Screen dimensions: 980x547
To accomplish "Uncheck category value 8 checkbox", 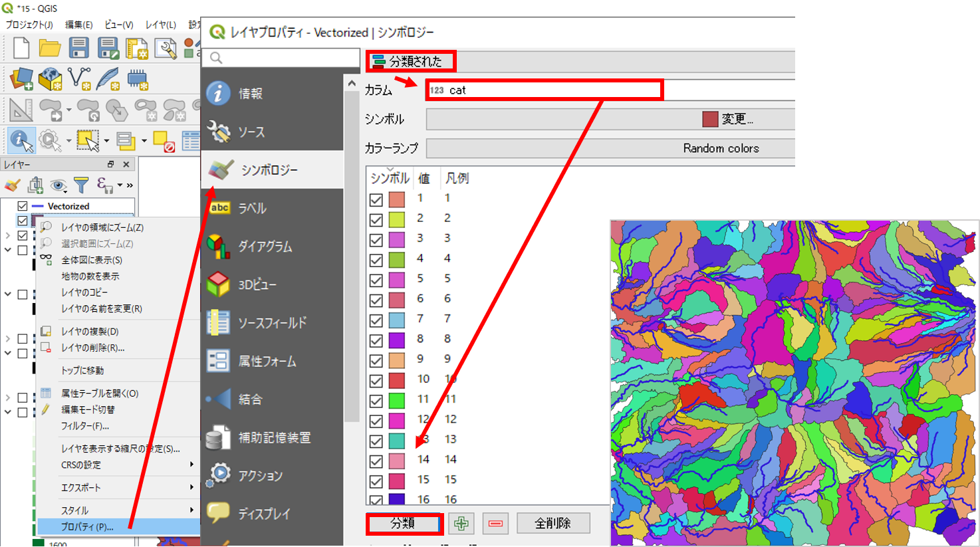I will (x=376, y=340).
